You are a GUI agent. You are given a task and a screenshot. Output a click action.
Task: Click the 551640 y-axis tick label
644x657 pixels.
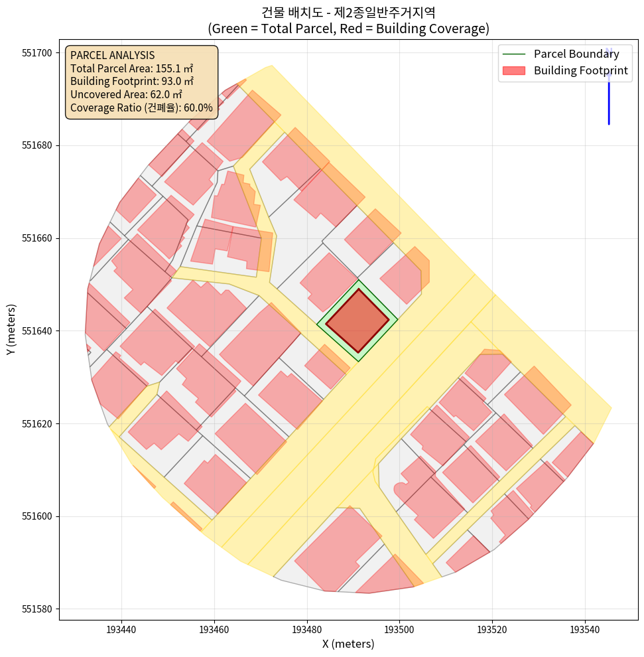[37, 331]
